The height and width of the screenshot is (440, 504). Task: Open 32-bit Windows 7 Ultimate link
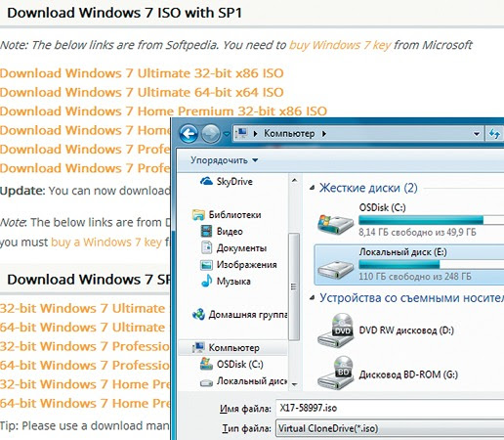[x=83, y=308]
